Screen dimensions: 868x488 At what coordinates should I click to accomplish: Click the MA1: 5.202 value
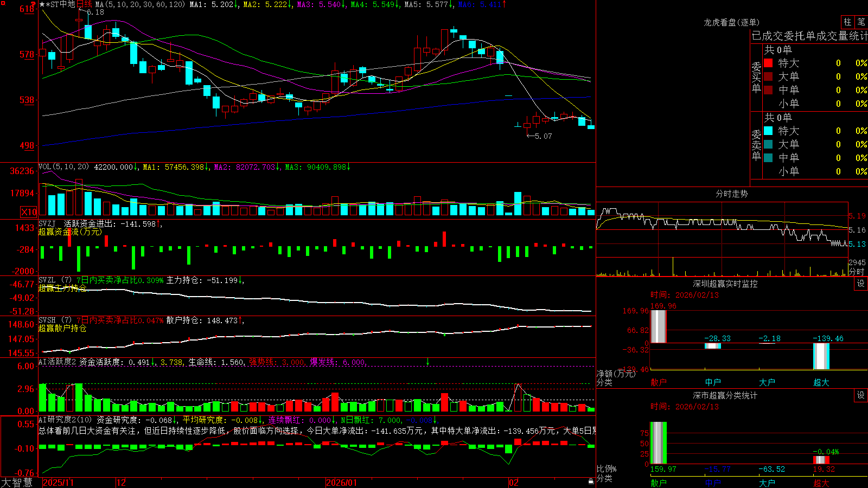click(213, 4)
